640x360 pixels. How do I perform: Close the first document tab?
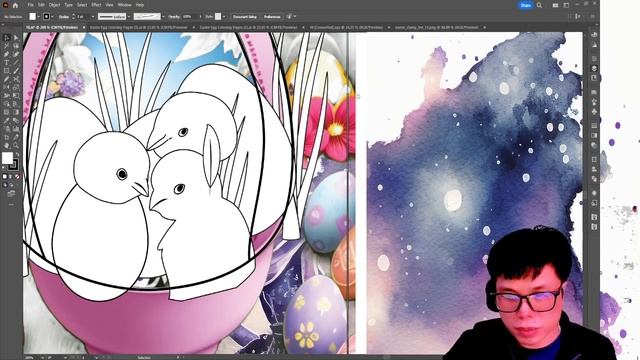tap(84, 27)
